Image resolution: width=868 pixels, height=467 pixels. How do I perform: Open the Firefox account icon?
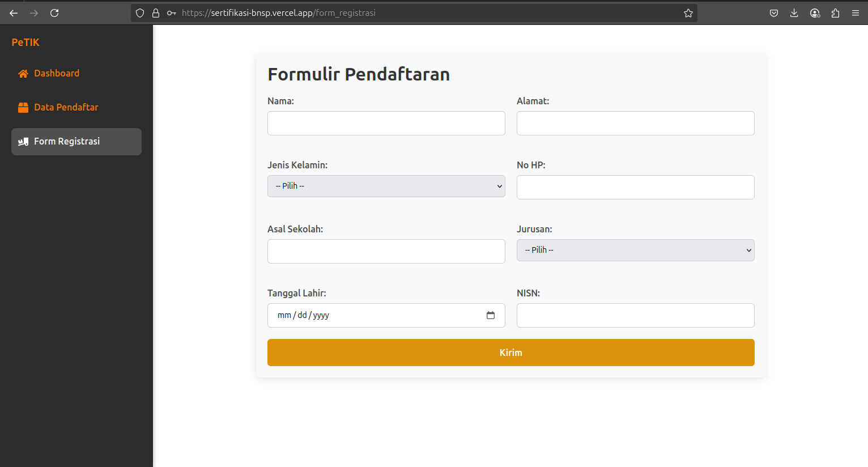pos(815,13)
